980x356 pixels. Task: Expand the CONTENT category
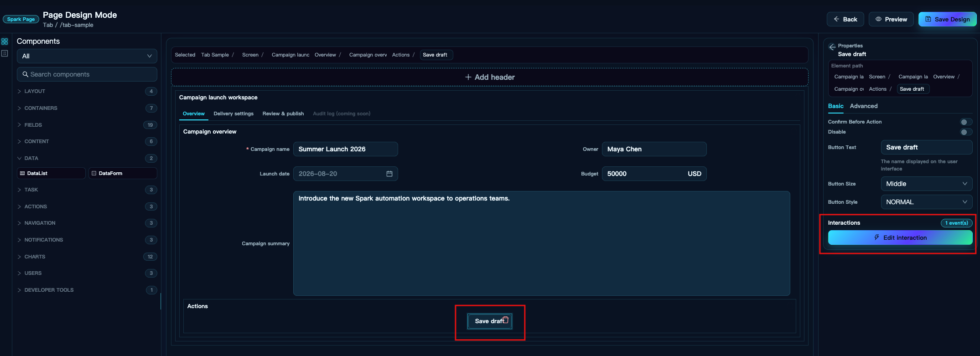pyautogui.click(x=87, y=141)
